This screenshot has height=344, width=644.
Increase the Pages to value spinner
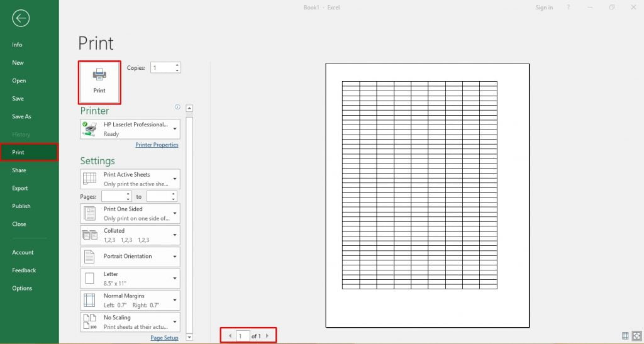pyautogui.click(x=174, y=194)
